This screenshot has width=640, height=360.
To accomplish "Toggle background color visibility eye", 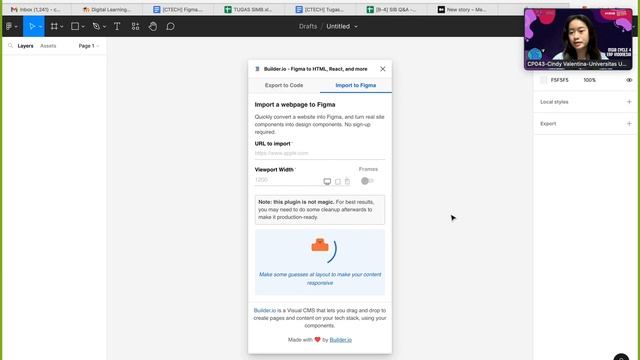I will [629, 80].
